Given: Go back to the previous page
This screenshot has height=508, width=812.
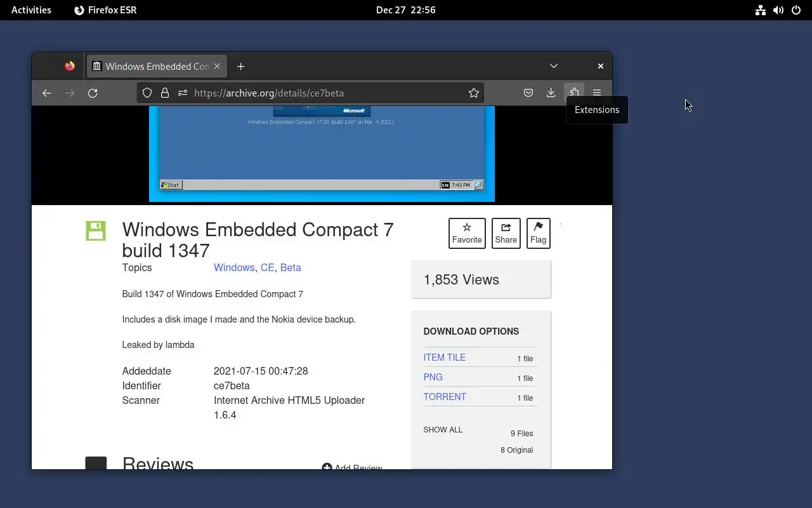Looking at the screenshot, I should pyautogui.click(x=47, y=93).
